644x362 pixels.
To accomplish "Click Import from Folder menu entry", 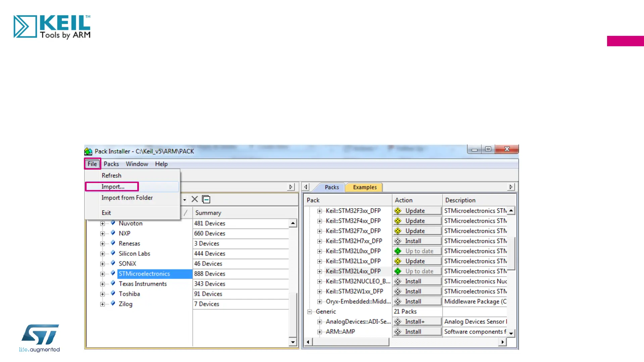I will coord(127,198).
